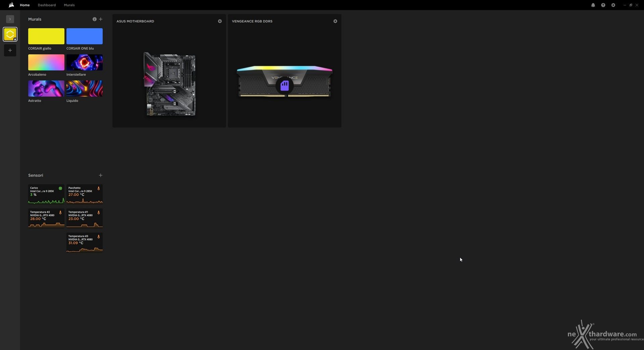Click the Interstellare label
The width and height of the screenshot is (644, 350).
(x=76, y=74)
